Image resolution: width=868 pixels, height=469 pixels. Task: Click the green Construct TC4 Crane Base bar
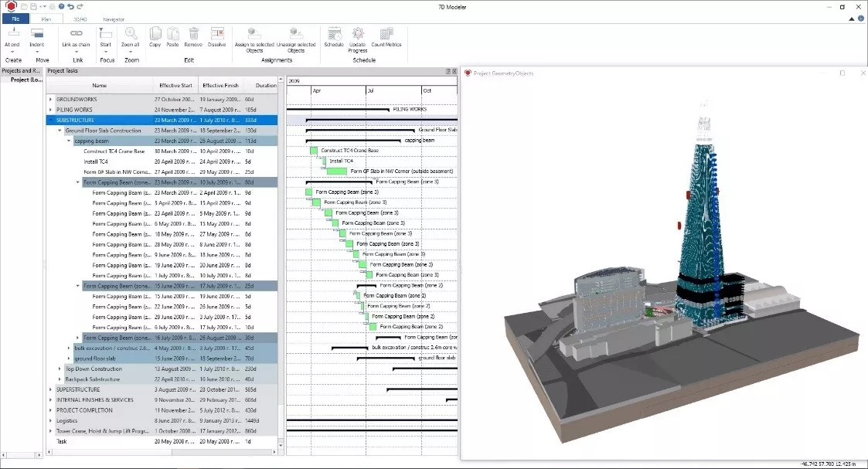pyautogui.click(x=314, y=151)
